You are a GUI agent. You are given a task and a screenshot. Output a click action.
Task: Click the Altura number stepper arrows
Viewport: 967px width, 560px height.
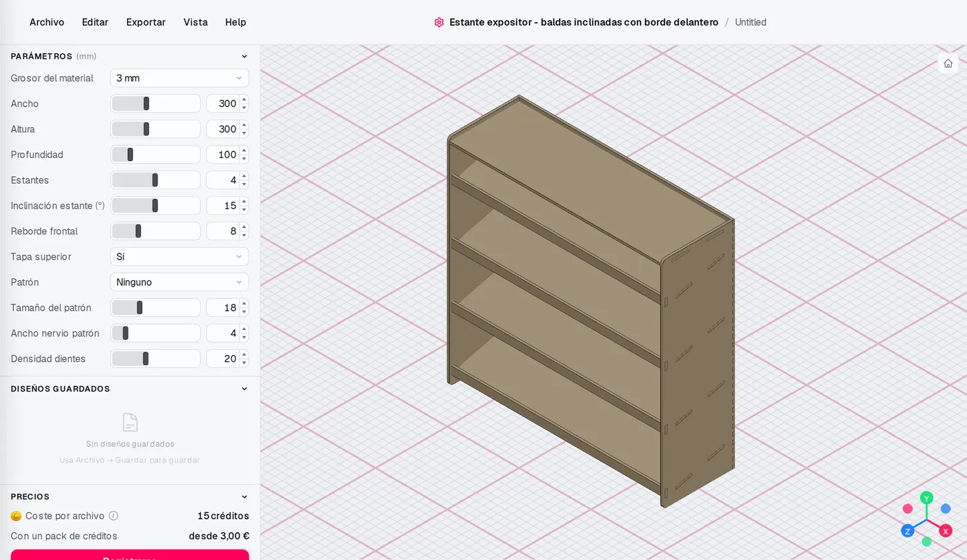(244, 129)
